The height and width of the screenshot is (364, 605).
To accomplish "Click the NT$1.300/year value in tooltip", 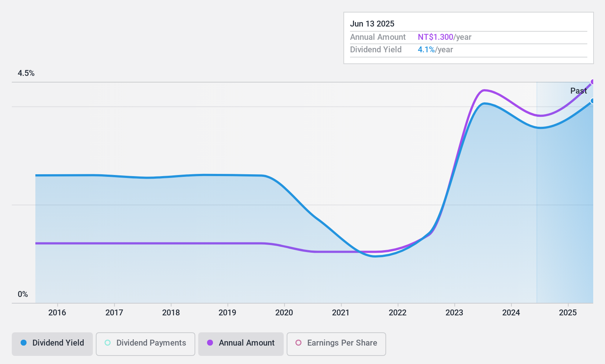I will coord(445,37).
